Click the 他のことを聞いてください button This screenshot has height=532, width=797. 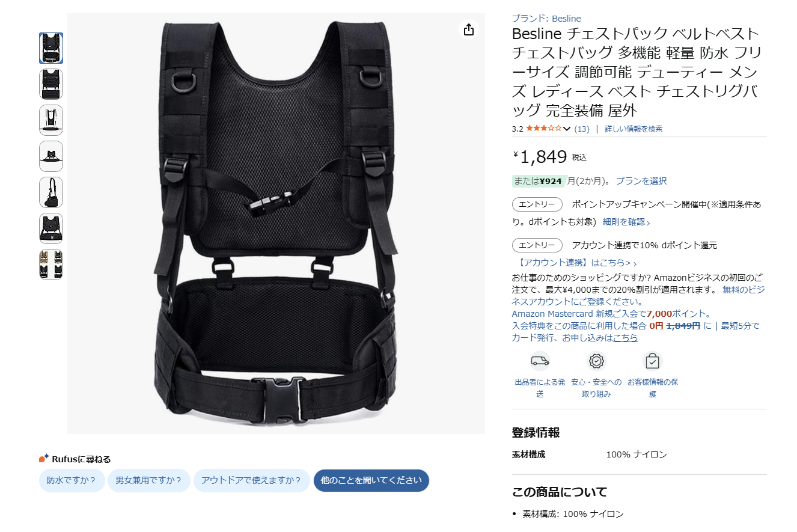(x=371, y=480)
